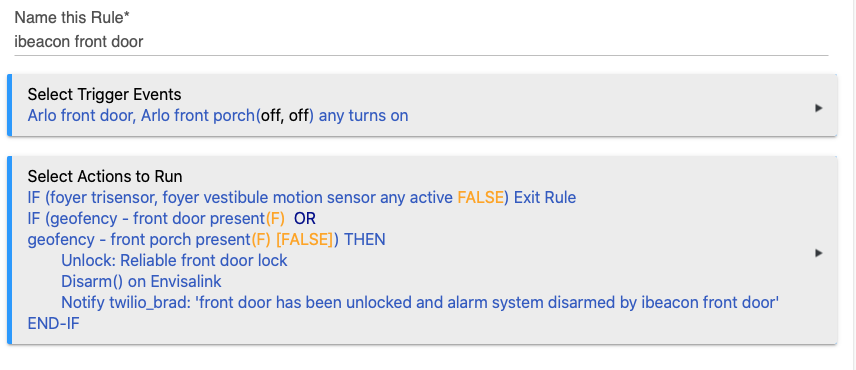Image resolution: width=856 pixels, height=370 pixels.
Task: Select the Disarm() on Envisalink action
Action: point(141,282)
